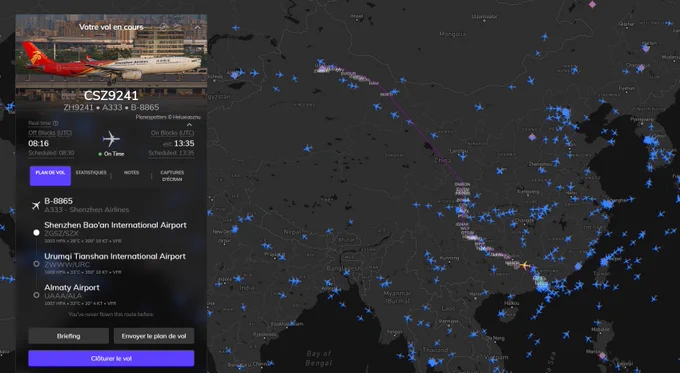Collapse the flight times section chevron

(x=189, y=124)
